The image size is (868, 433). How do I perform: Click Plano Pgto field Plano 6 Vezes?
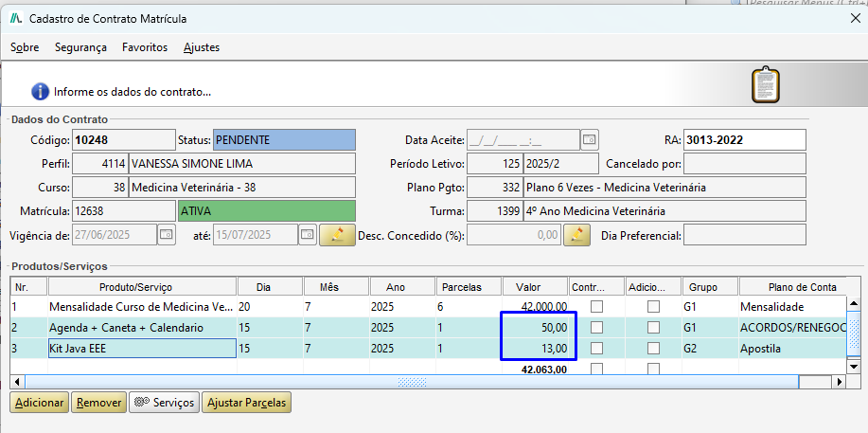point(664,188)
